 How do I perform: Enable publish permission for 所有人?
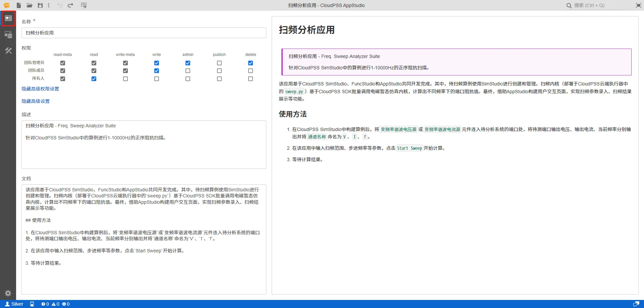219,79
